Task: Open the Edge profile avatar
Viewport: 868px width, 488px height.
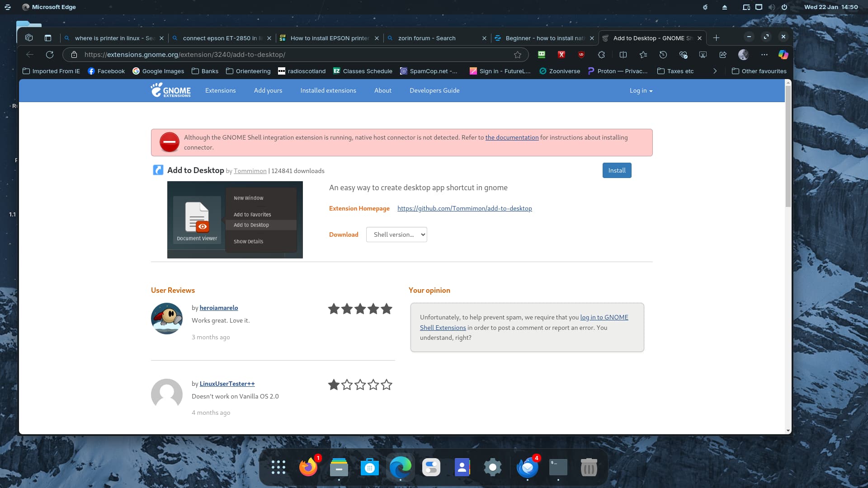Action: 743,55
